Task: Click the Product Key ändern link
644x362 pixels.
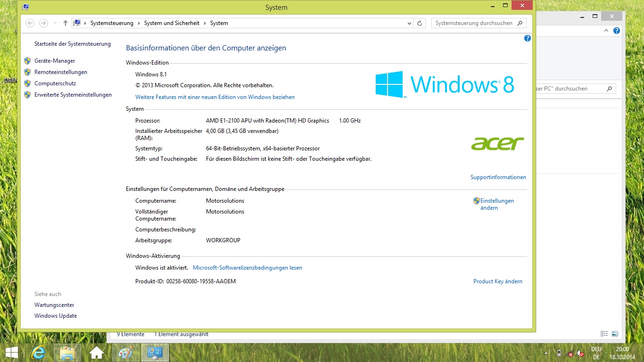Action: point(498,281)
